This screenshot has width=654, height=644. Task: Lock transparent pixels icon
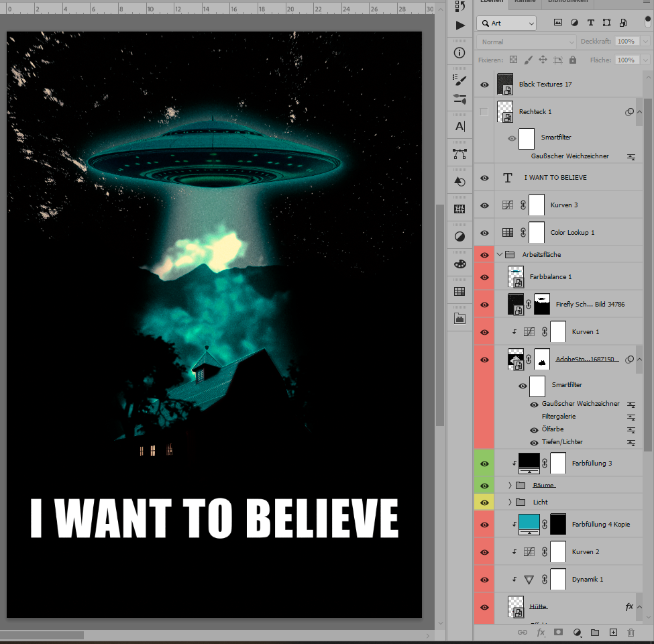pos(513,60)
